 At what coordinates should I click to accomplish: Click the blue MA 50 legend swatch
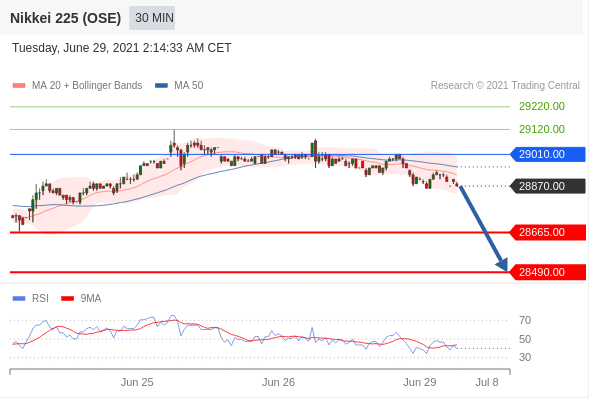point(161,86)
